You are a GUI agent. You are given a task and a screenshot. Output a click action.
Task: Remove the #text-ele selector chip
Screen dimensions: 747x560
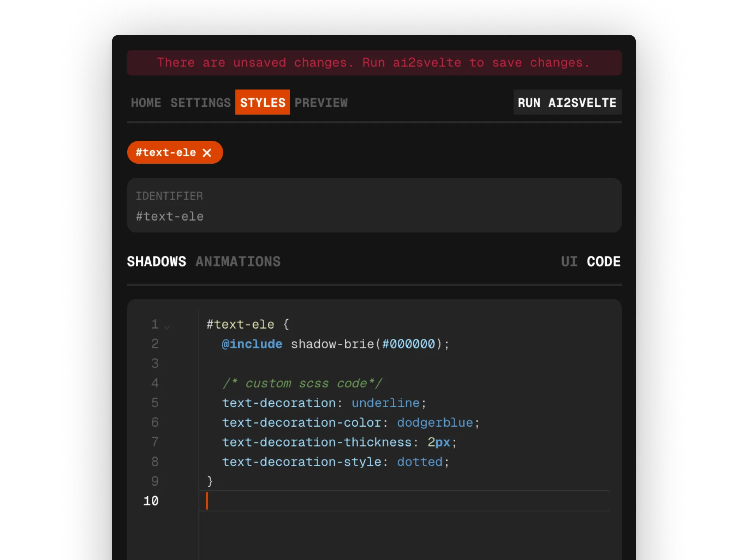click(x=207, y=152)
